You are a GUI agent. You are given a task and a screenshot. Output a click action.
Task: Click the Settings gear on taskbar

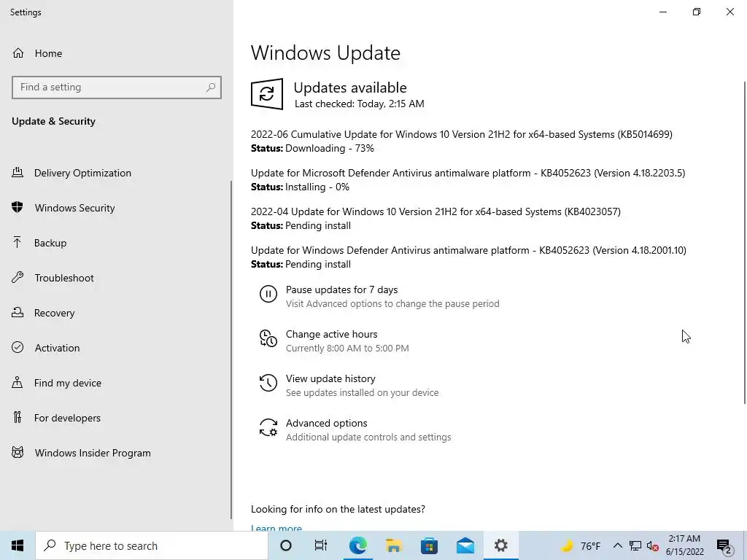(500, 545)
